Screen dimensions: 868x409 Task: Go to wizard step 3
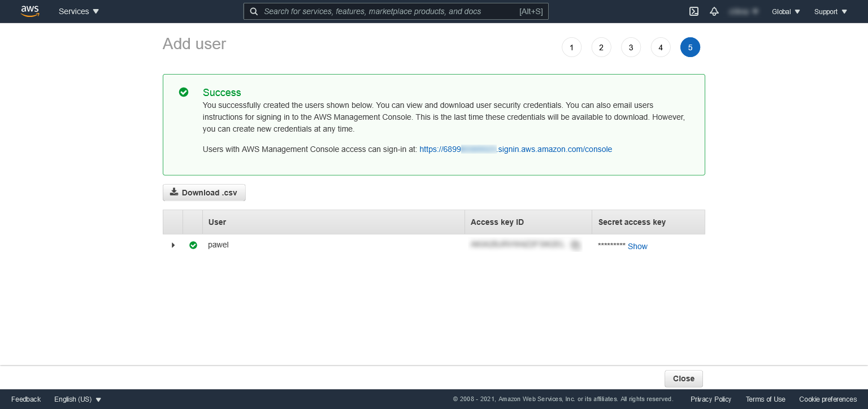631,47
